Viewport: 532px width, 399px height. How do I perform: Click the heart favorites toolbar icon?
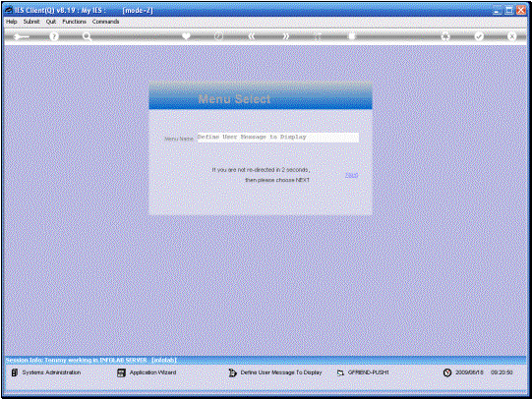(x=186, y=36)
